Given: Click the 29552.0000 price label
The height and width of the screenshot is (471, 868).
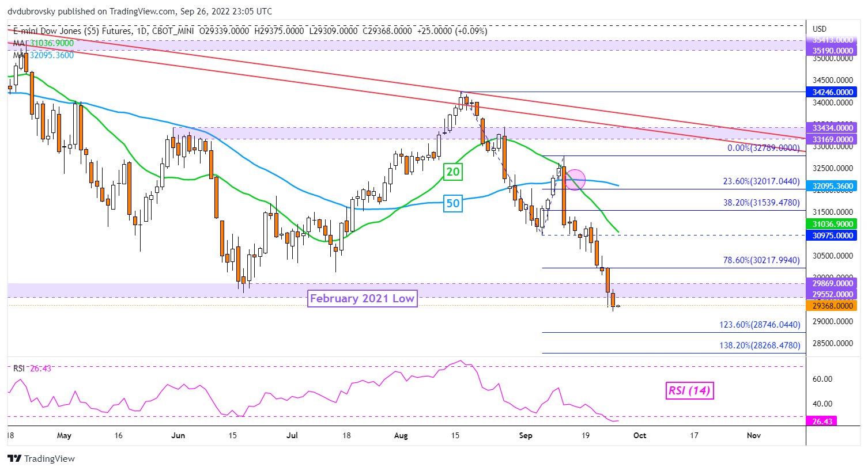Looking at the screenshot, I should 833,294.
